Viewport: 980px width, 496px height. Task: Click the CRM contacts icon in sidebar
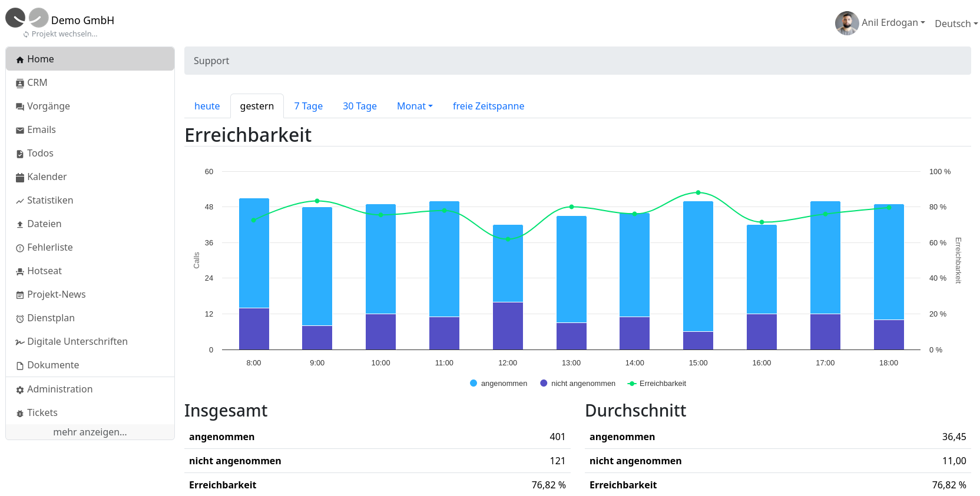(x=20, y=84)
